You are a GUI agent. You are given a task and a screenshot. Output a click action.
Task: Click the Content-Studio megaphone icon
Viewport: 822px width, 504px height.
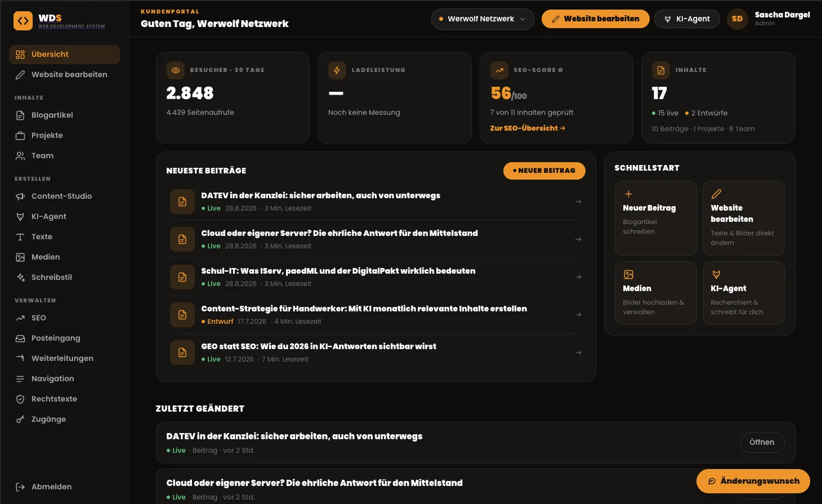click(x=20, y=197)
